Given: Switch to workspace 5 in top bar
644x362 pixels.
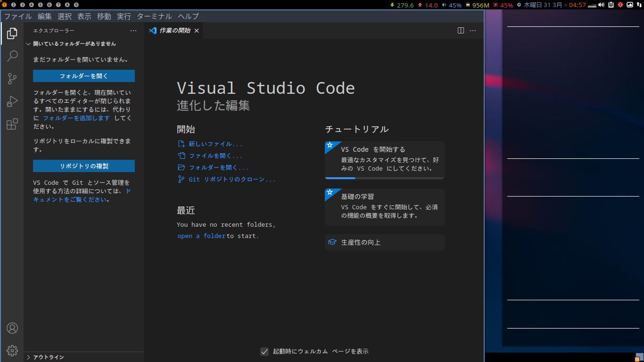Looking at the screenshot, I should [x=41, y=5].
